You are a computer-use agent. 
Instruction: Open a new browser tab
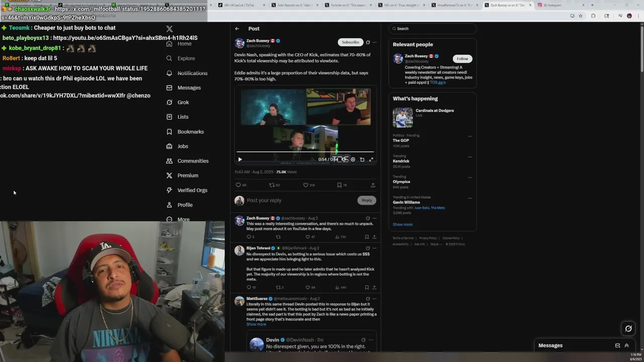click(x=592, y=5)
